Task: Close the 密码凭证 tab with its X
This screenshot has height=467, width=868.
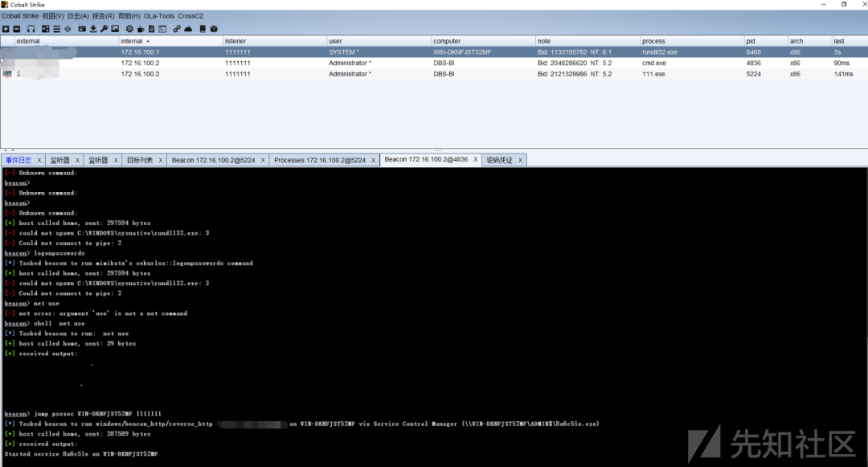Action: click(520, 160)
